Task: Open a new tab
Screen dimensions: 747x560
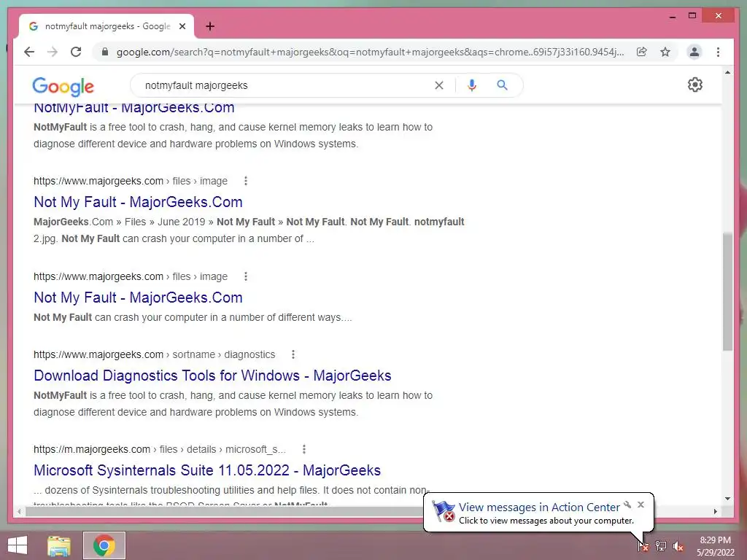Action: (210, 26)
